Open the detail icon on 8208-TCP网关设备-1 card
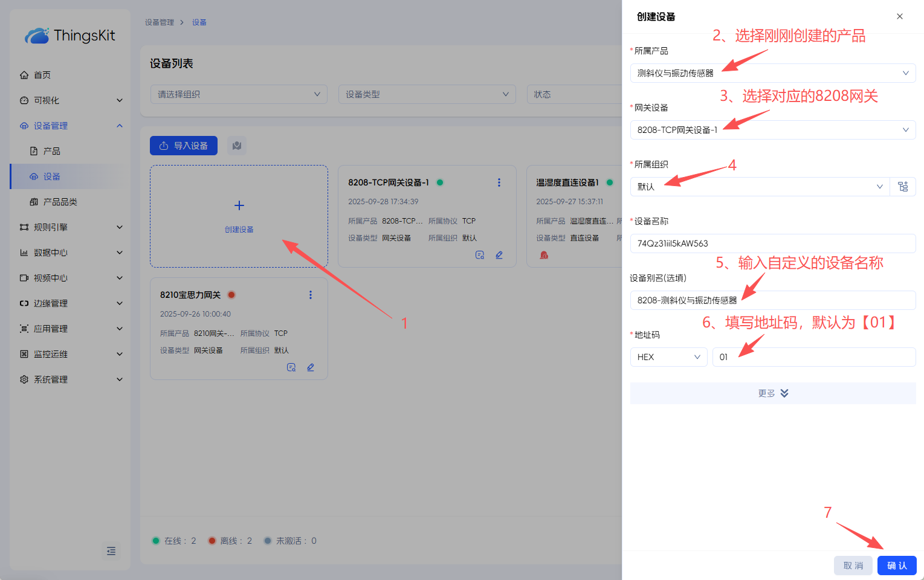The height and width of the screenshot is (580, 924). tap(480, 255)
